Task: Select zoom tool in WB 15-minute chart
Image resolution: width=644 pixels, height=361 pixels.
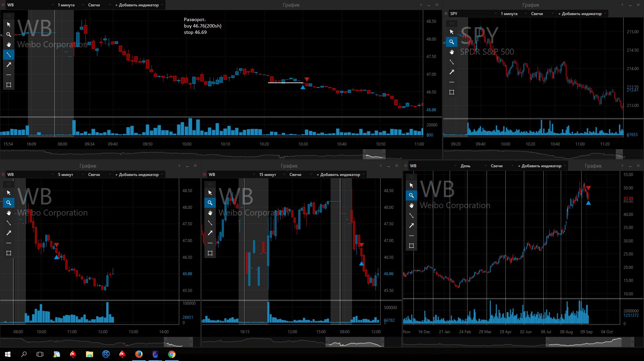Action: pyautogui.click(x=210, y=203)
